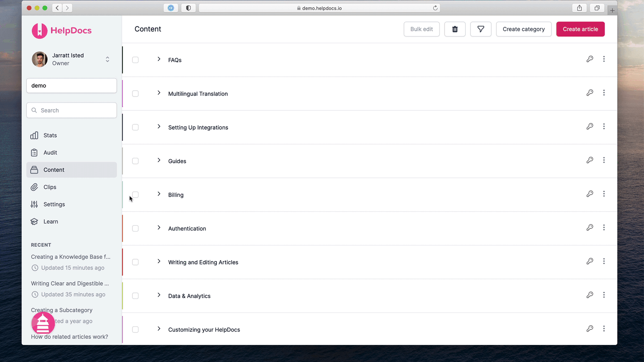Image resolution: width=644 pixels, height=362 pixels.
Task: Click the Safari reload page icon
Action: click(x=435, y=8)
